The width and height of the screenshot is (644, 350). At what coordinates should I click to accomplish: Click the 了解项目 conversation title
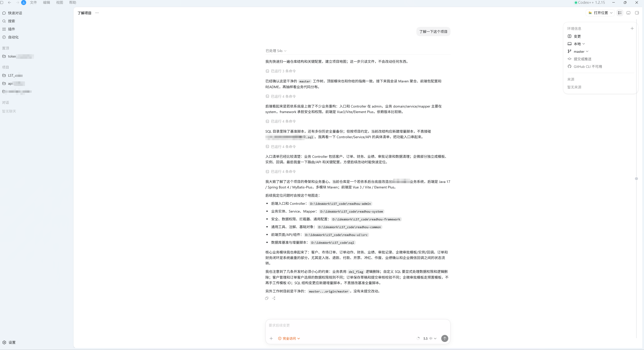(85, 13)
